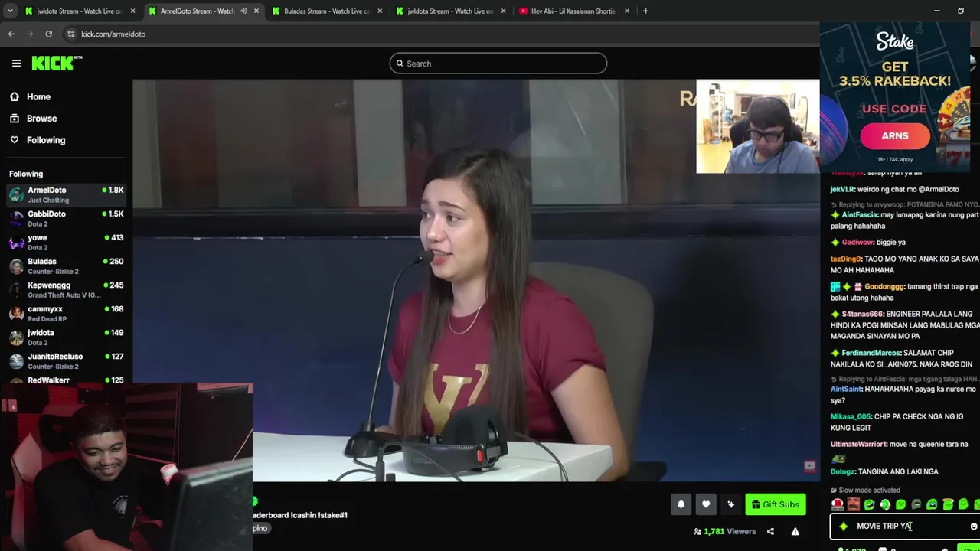The image size is (980, 551).
Task: Select Kepwenggg in the Following list
Action: click(x=66, y=289)
